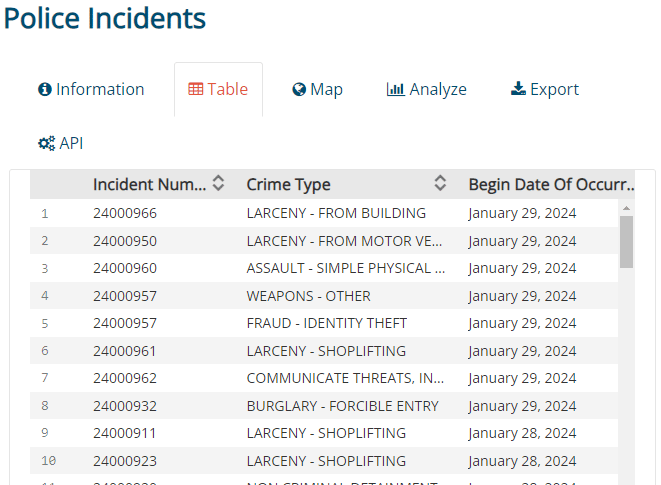This screenshot has height=485, width=661.
Task: Click the FRAUD - IDENTITY THEFT cell
Action: pos(327,324)
